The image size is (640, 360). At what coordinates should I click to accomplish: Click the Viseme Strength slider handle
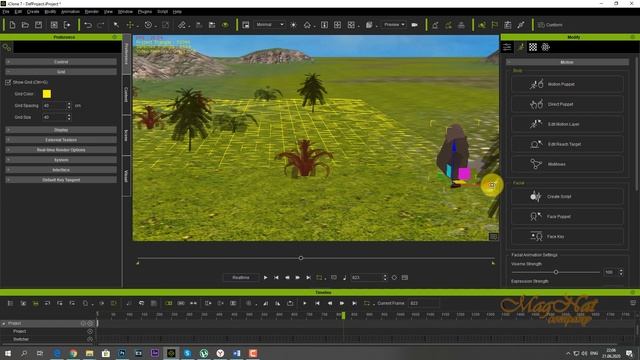tap(556, 272)
